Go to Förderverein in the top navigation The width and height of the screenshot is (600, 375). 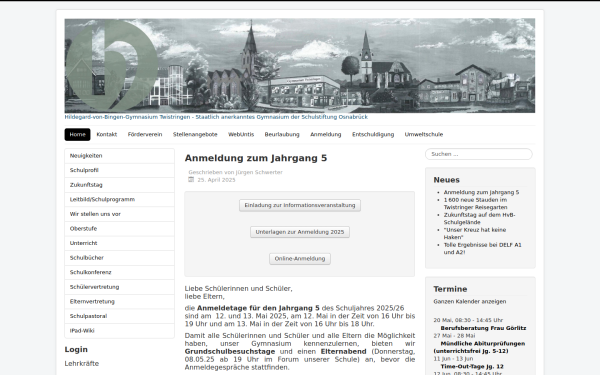tap(145, 134)
